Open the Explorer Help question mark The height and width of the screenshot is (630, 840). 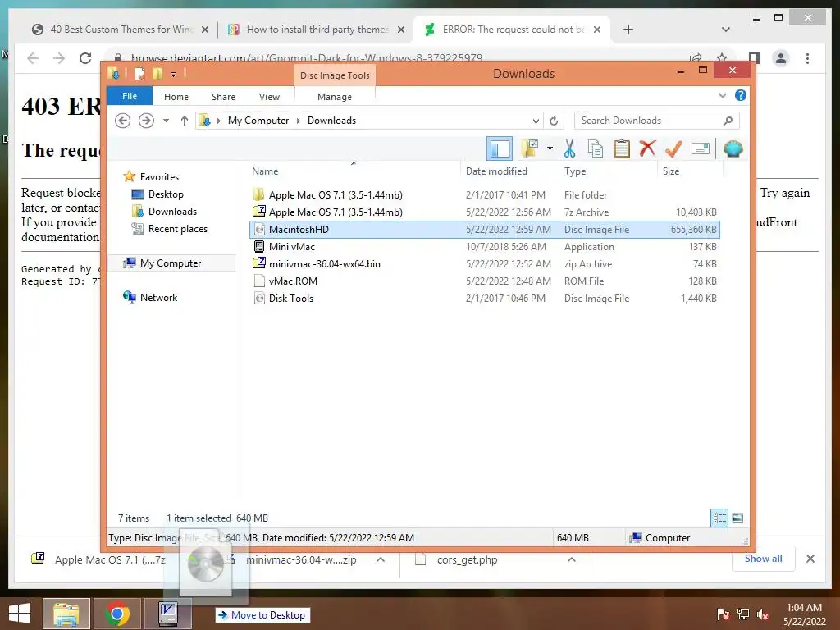(x=741, y=95)
